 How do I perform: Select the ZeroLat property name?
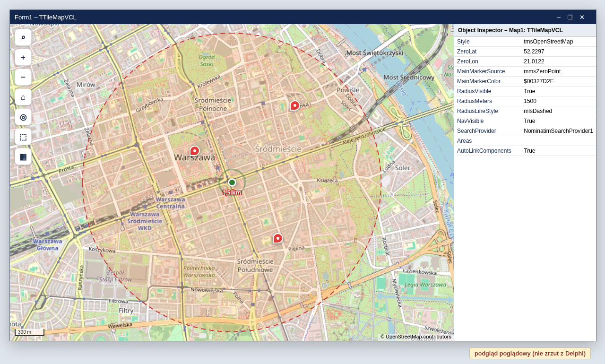(x=467, y=52)
